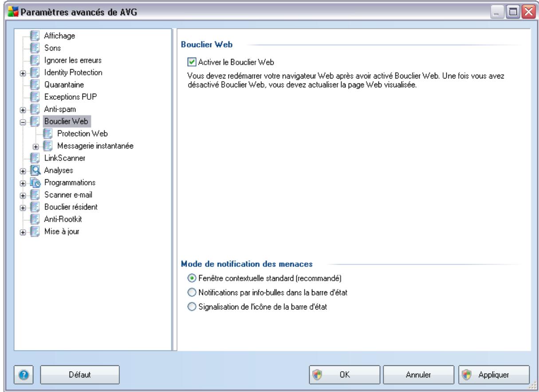This screenshot has height=392, width=539.
Task: Click the Annuler button
Action: click(419, 374)
